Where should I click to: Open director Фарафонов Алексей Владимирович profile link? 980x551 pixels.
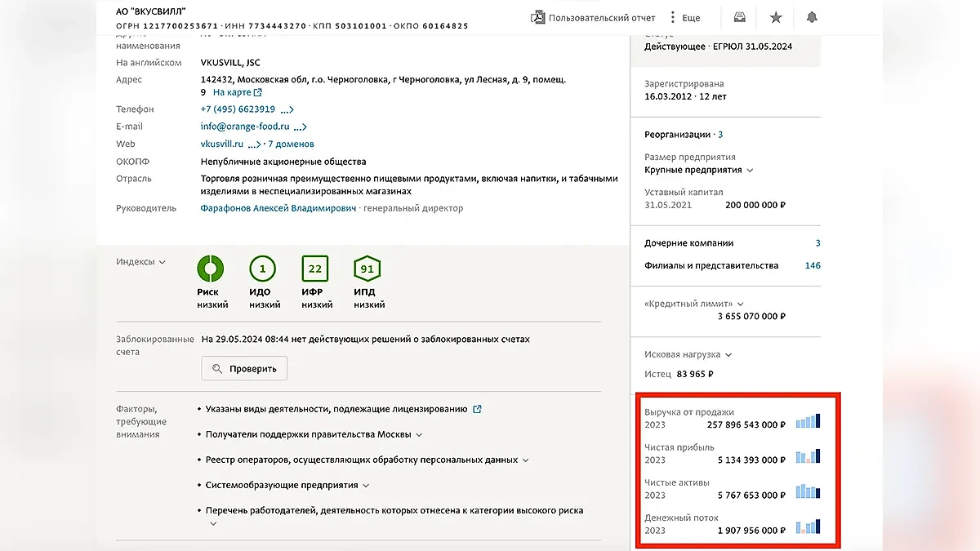pyautogui.click(x=278, y=208)
